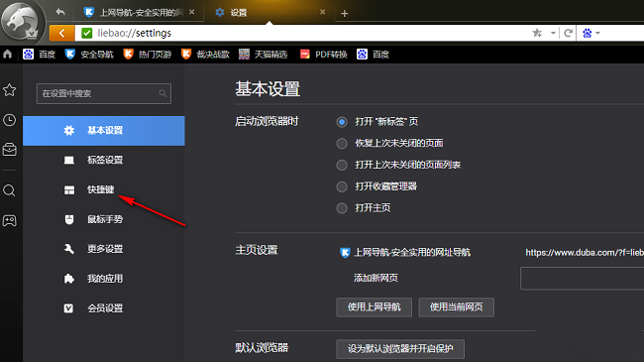Close the 上网导航 tab
Screen dimensions: 644x362
pyautogui.click(x=192, y=12)
